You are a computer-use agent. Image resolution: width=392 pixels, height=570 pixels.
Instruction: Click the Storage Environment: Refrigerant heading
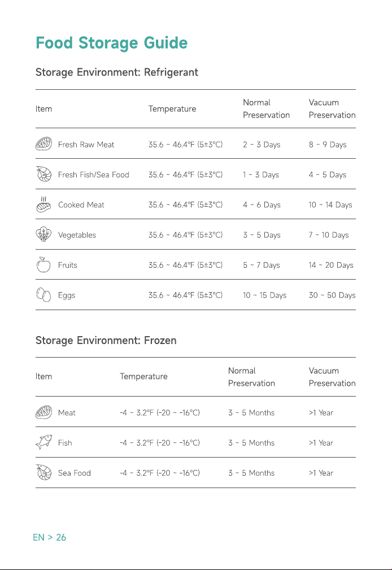click(x=117, y=72)
